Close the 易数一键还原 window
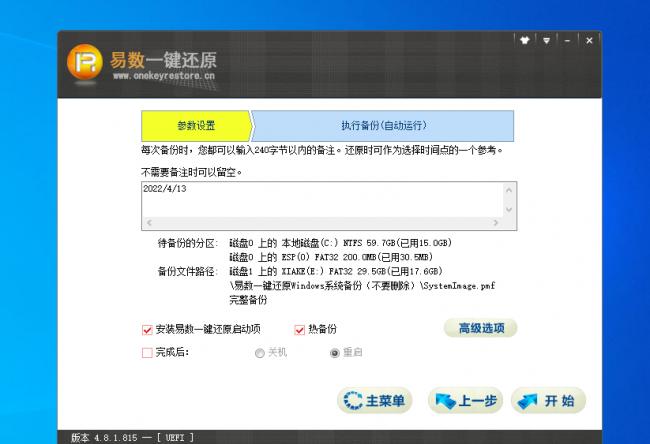 click(589, 41)
